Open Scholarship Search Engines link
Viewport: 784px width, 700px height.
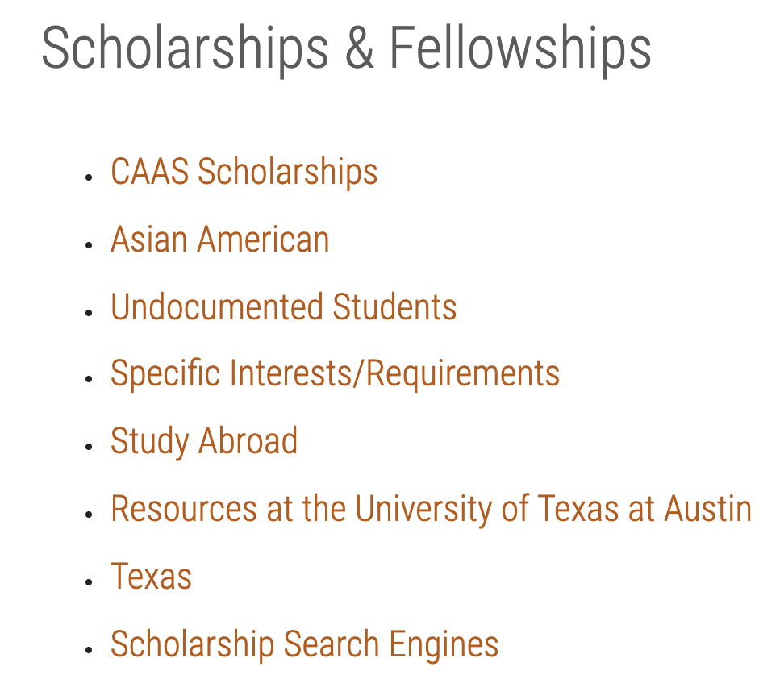pyautogui.click(x=305, y=644)
